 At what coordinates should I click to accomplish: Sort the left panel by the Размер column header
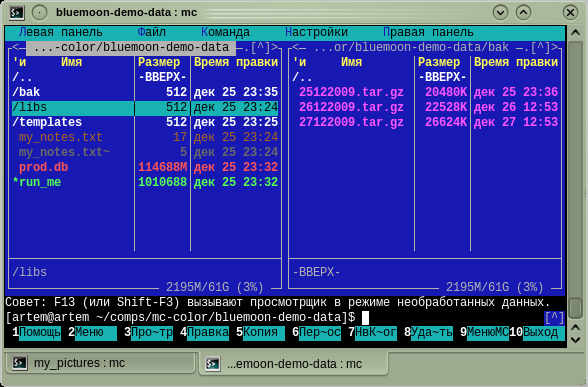pos(159,62)
